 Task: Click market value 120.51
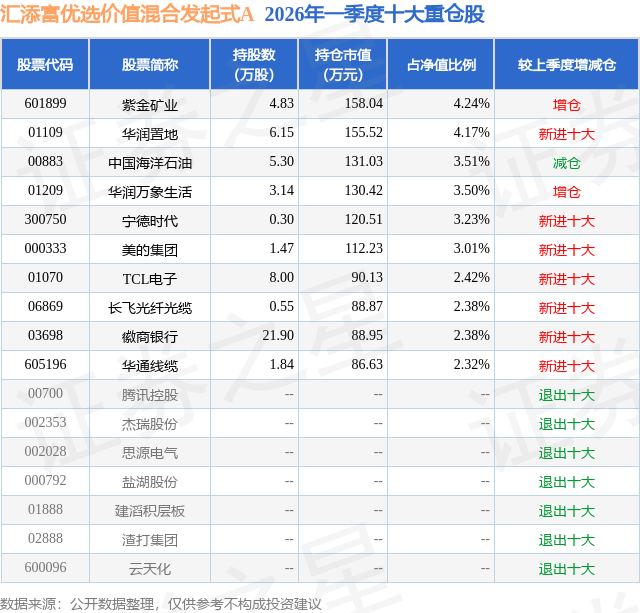364,220
